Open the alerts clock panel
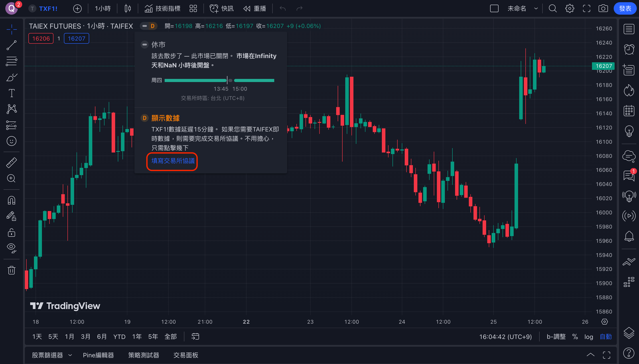Image resolution: width=639 pixels, height=364 pixels. coord(629,49)
